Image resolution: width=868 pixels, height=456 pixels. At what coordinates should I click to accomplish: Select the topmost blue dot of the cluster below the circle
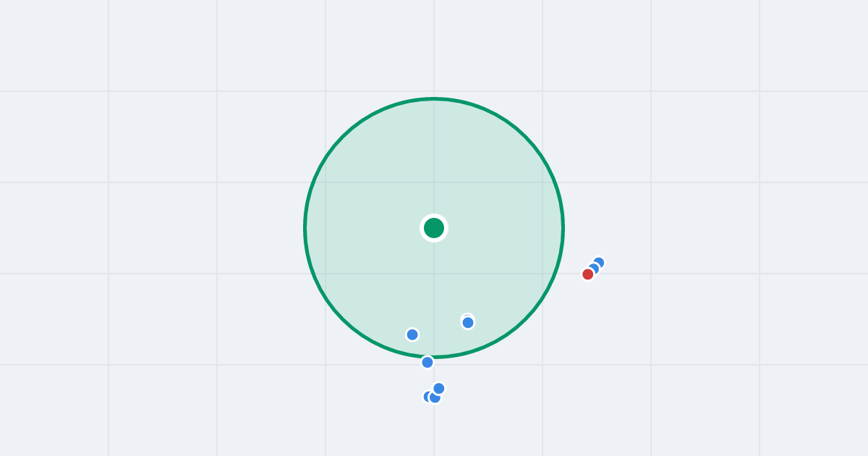439,389
